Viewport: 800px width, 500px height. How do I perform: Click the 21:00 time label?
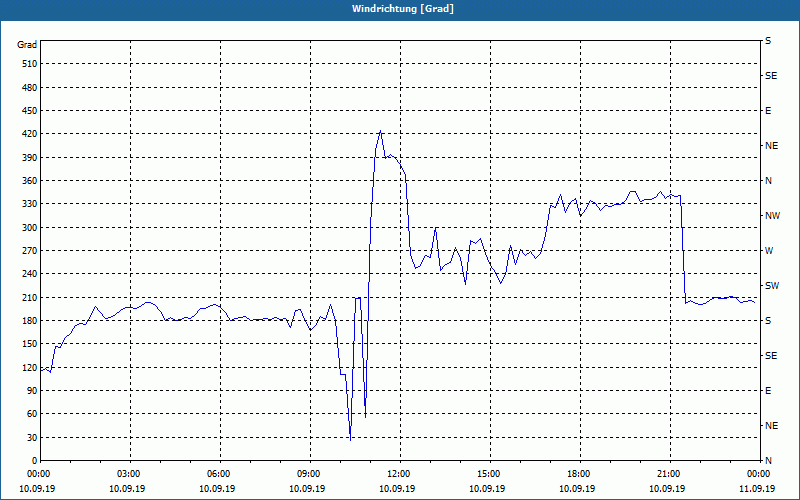(667, 474)
